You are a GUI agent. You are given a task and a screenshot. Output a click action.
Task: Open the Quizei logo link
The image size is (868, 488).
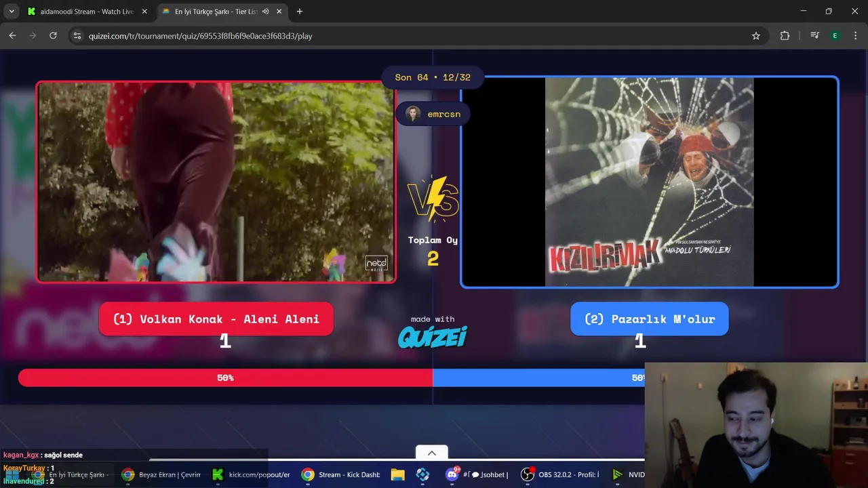433,336
